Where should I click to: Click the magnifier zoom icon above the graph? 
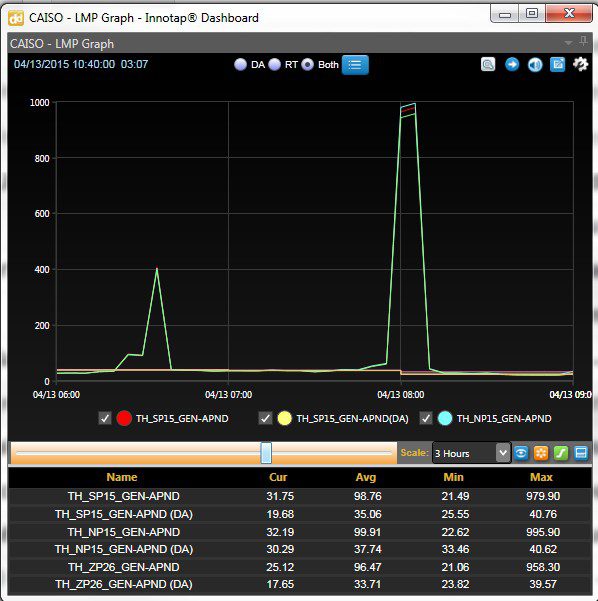tap(488, 64)
